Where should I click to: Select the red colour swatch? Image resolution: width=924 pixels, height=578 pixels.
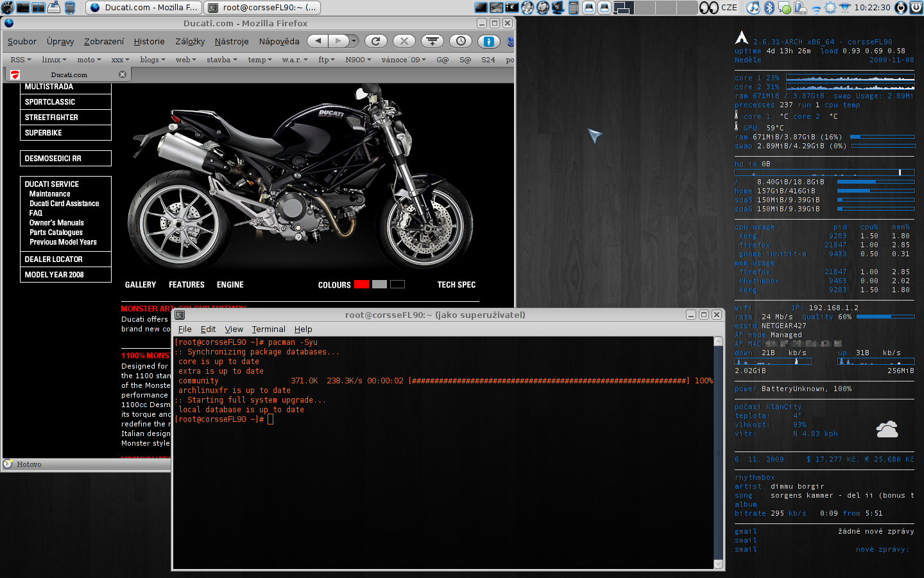pos(361,284)
